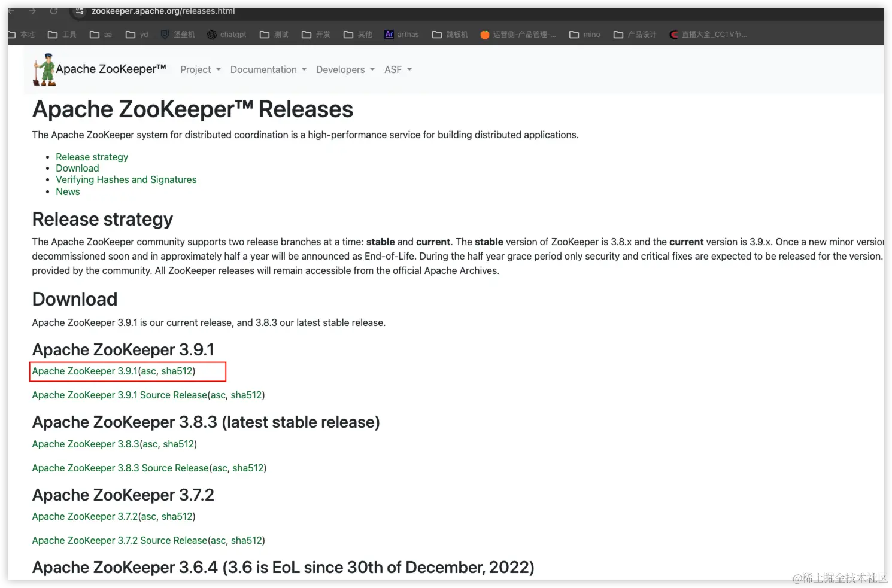892x588 pixels.
Task: Open the mino bookmark folder
Action: tap(585, 35)
